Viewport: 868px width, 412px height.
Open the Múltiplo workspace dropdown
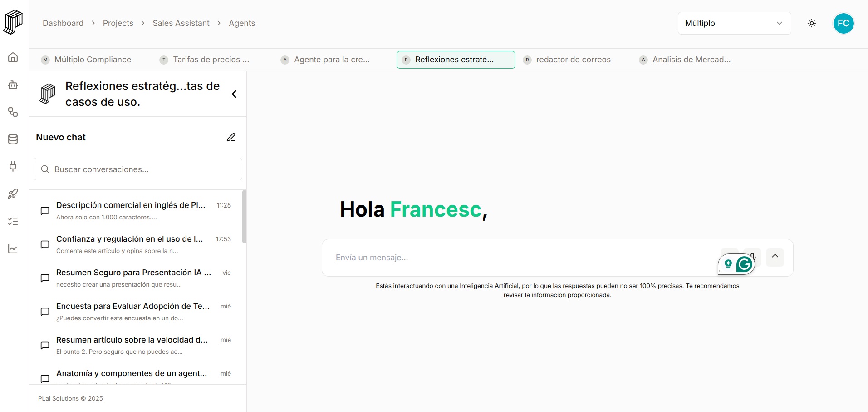click(734, 23)
